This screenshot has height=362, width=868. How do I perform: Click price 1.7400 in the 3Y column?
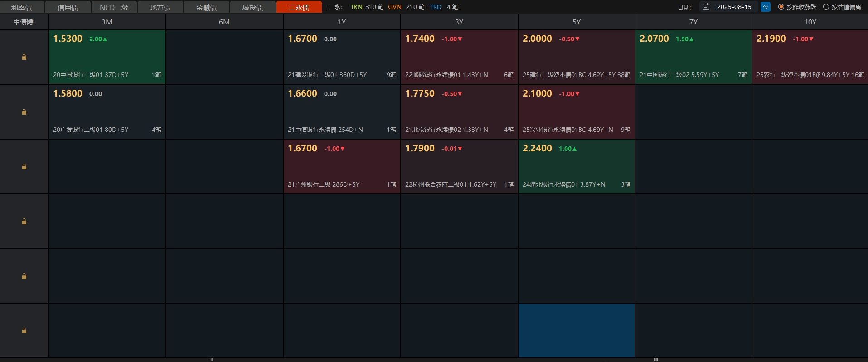point(420,39)
